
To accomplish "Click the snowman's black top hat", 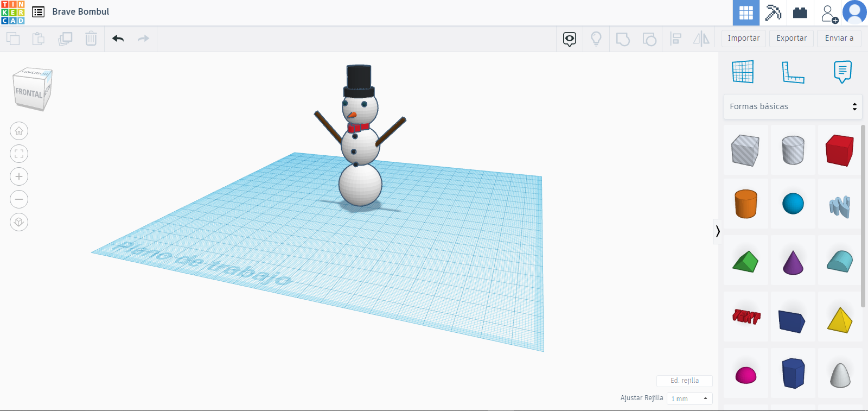I will pos(359,81).
